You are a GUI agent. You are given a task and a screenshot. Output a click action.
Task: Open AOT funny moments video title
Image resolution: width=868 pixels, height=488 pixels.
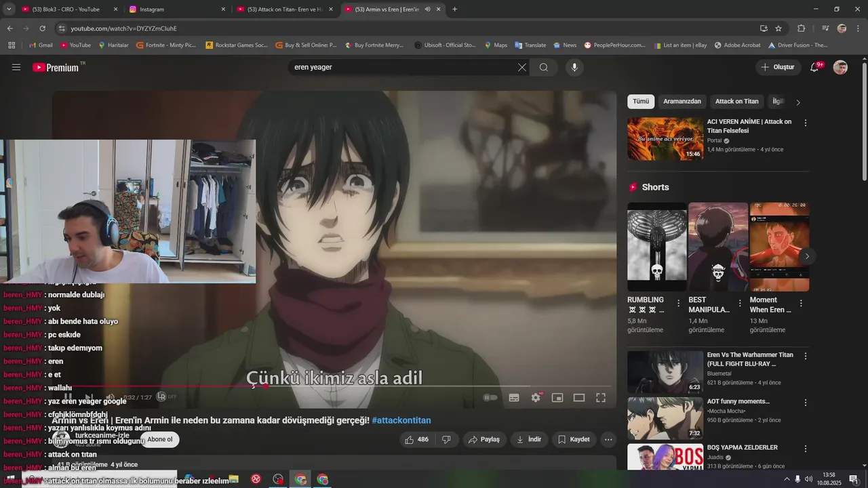(738, 401)
